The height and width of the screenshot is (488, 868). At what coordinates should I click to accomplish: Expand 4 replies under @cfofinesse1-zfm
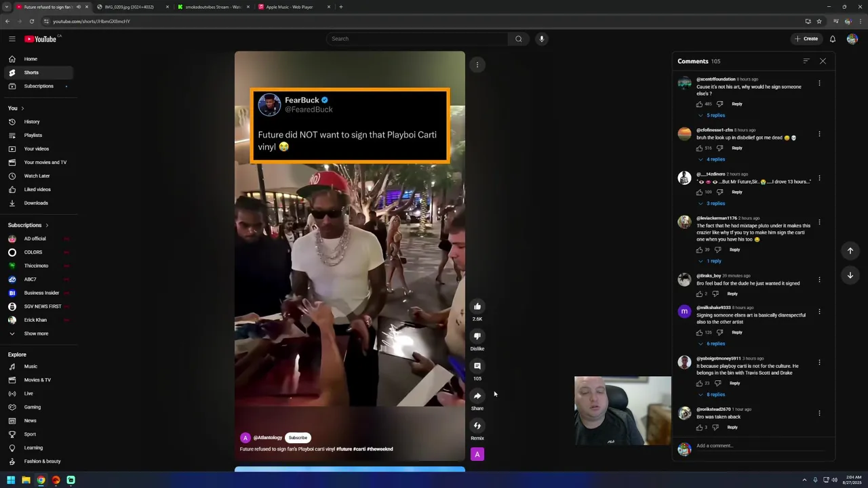[x=711, y=159]
